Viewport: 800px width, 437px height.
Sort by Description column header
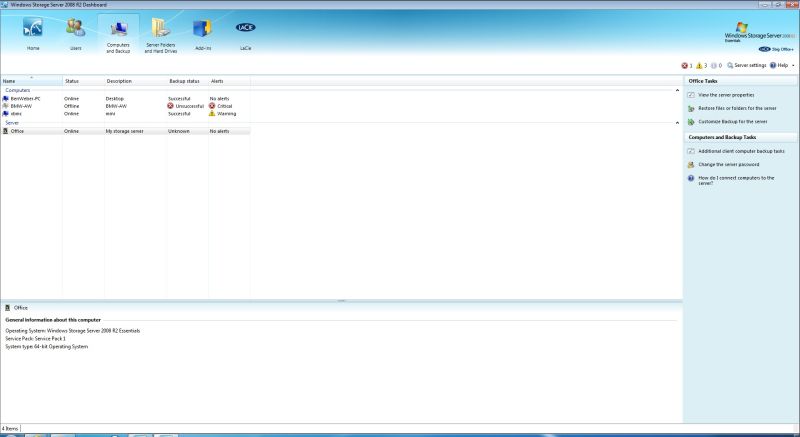click(136, 81)
